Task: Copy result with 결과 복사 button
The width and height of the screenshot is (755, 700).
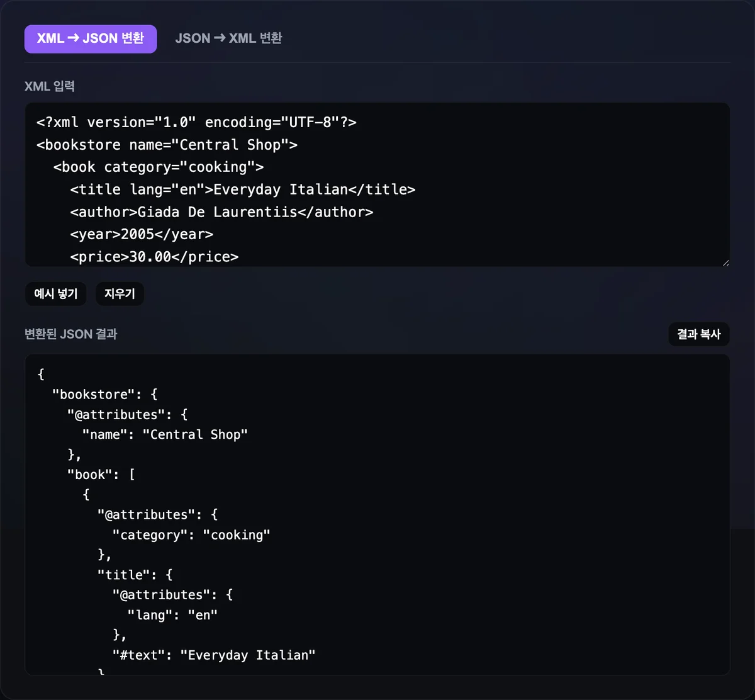Action: tap(699, 334)
